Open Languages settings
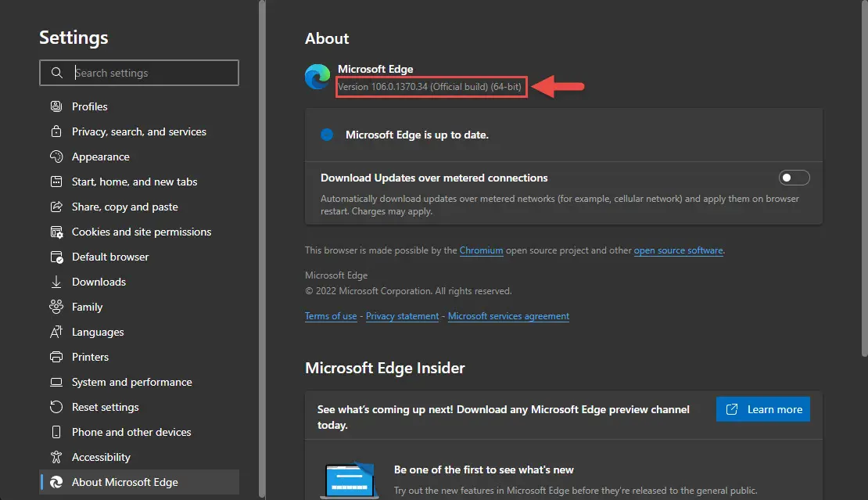 (x=139, y=332)
